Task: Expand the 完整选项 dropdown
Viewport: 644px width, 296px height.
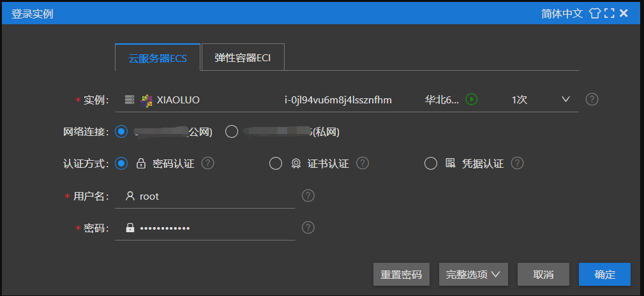Action: pyautogui.click(x=473, y=274)
